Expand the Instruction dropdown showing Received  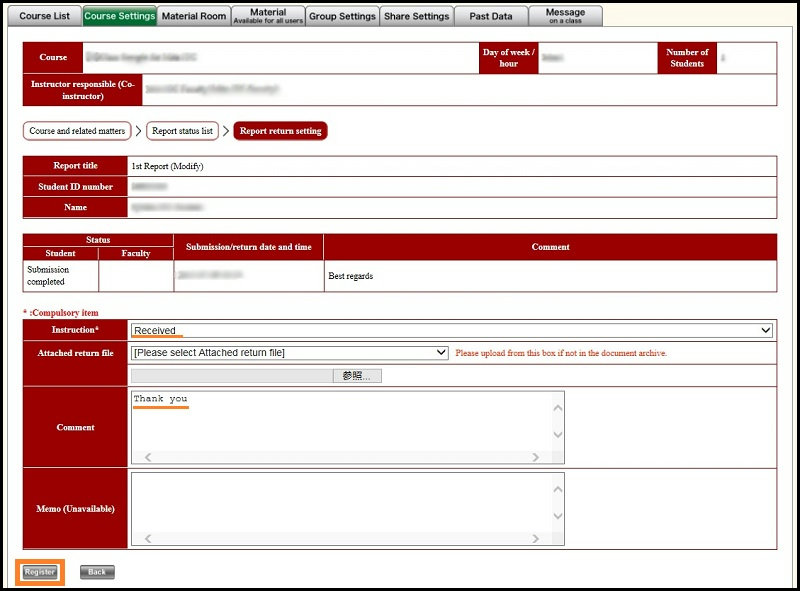[x=452, y=330]
